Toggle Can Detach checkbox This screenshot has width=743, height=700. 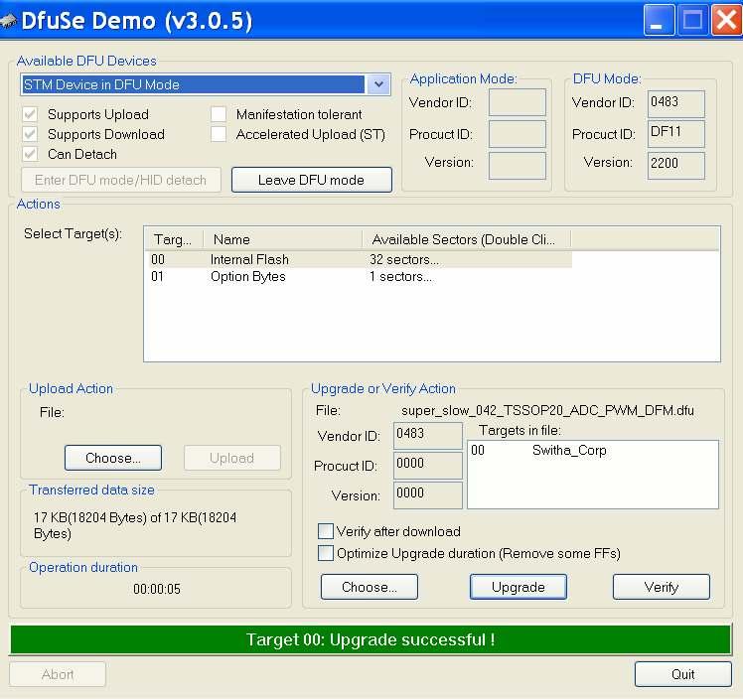[x=30, y=154]
